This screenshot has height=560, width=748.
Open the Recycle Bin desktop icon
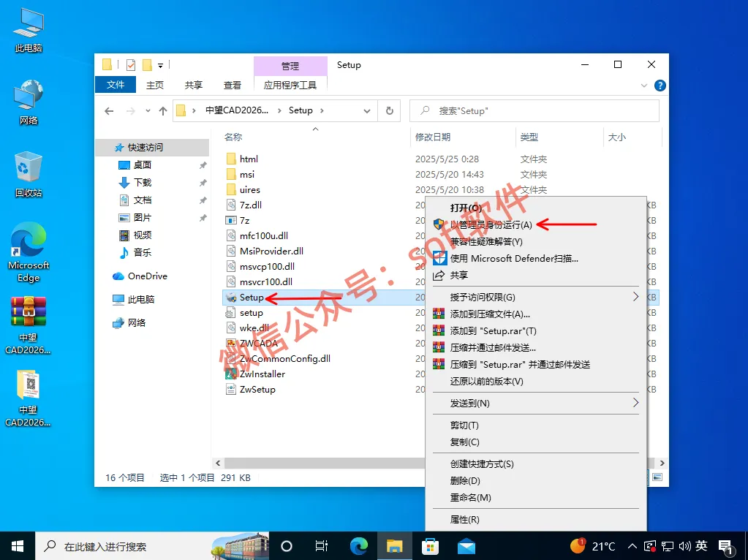(29, 174)
